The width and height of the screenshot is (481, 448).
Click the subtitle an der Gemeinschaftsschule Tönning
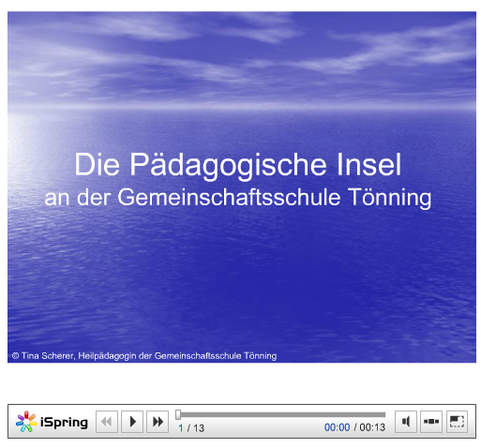coord(238,198)
